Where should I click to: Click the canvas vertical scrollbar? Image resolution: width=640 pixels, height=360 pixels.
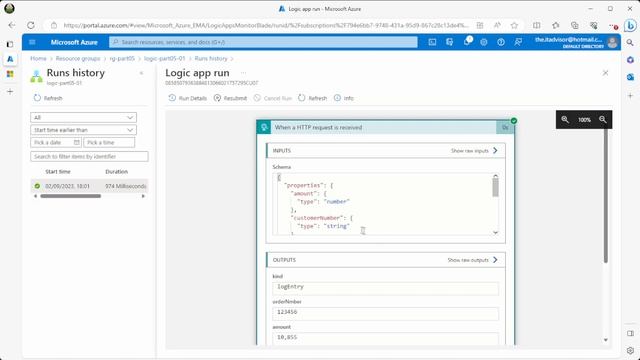tap(605, 196)
